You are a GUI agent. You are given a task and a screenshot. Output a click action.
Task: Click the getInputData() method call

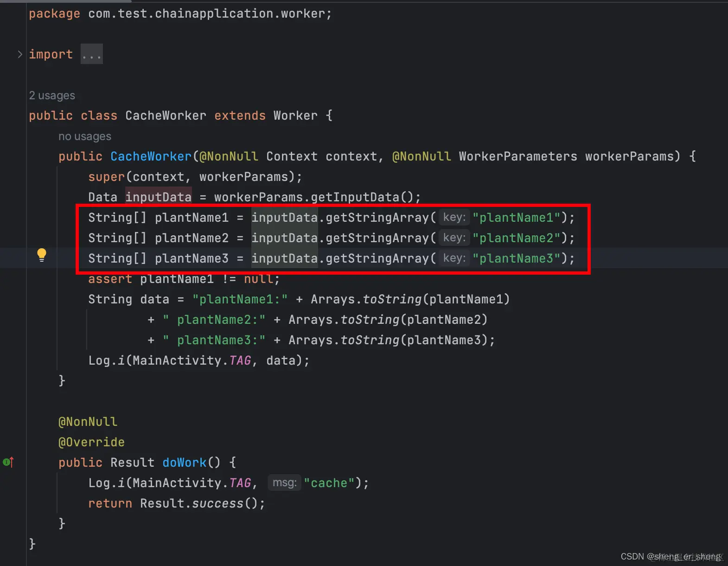point(366,197)
